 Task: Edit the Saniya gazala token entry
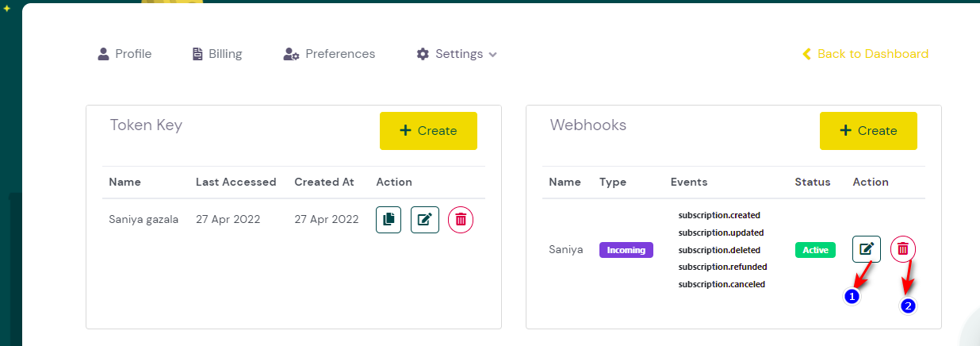coord(424,220)
